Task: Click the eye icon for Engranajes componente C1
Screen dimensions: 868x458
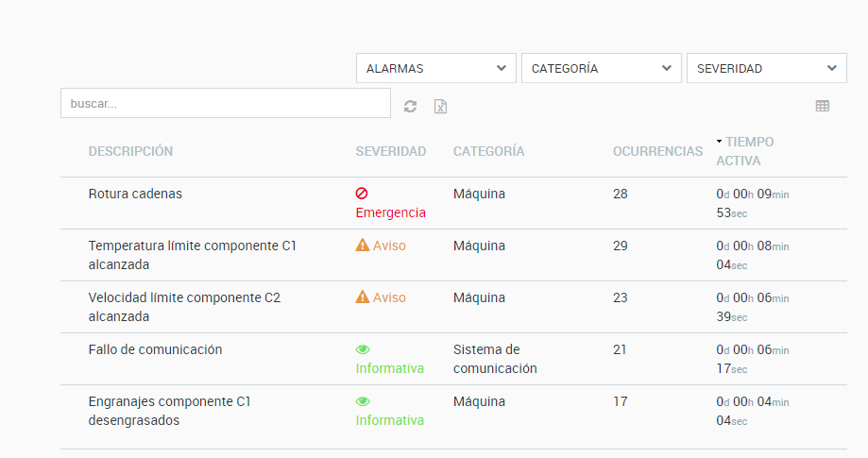Action: [362, 401]
